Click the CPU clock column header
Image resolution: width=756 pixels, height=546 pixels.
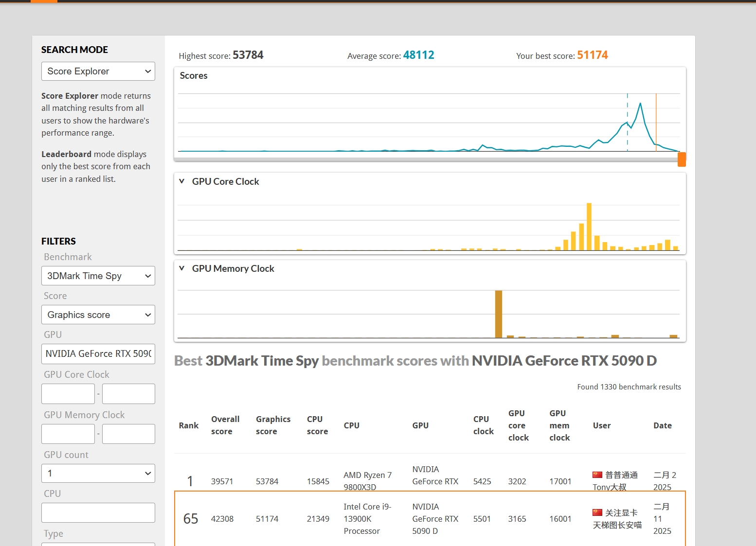click(484, 425)
